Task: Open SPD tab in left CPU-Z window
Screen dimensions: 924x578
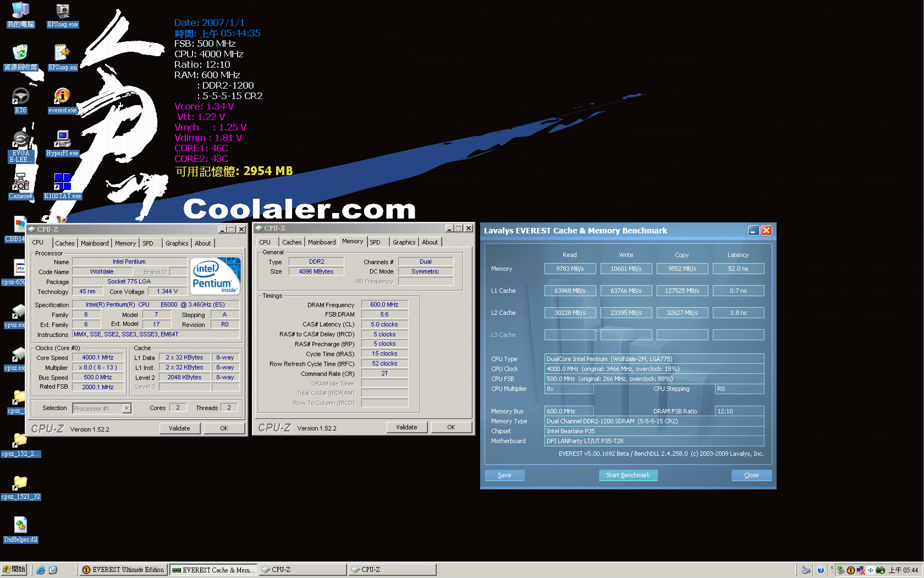Action: (148, 243)
